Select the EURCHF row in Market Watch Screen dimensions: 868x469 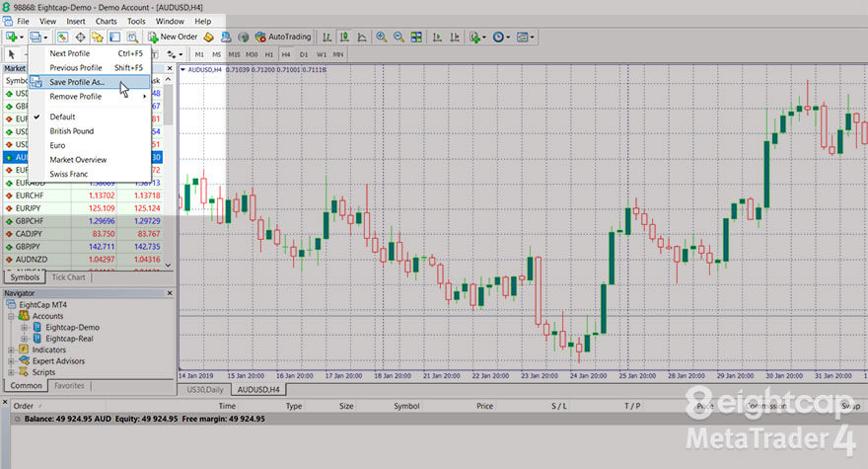click(x=83, y=195)
